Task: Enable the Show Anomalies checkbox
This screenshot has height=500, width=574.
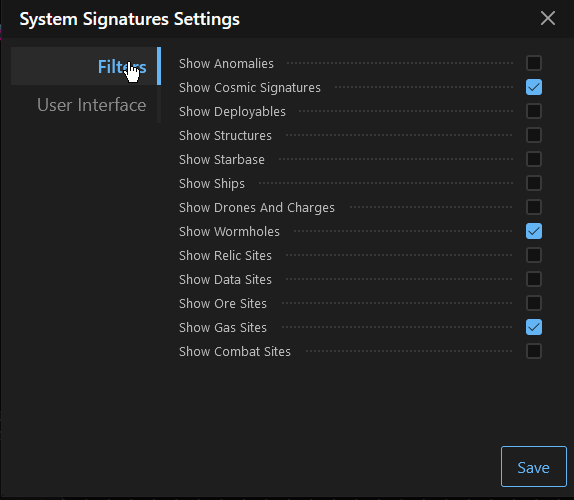Action: point(534,63)
